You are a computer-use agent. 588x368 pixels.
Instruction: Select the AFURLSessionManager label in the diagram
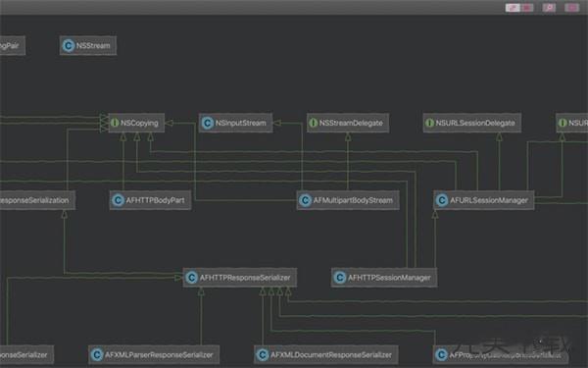[x=489, y=200]
